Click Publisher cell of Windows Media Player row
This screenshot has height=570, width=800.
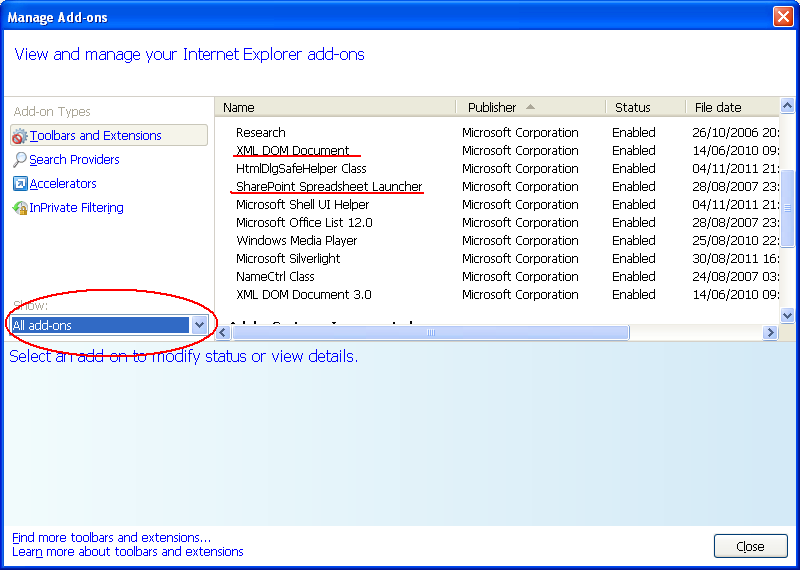pos(520,240)
